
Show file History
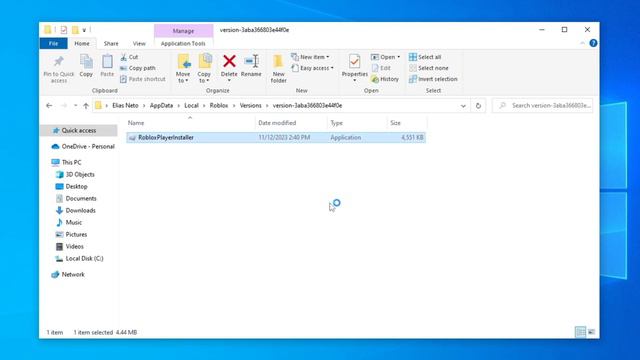385,79
